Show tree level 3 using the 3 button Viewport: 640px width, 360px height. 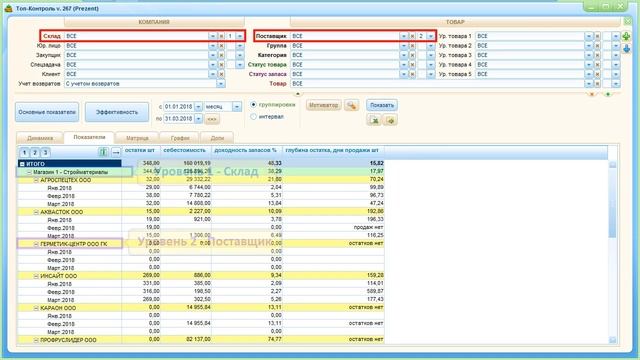[x=45, y=153]
